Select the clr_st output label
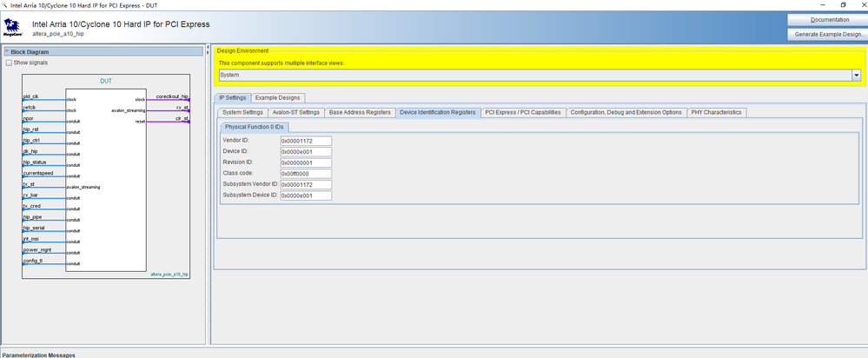Screen dimensions: 868x358 tap(182, 118)
